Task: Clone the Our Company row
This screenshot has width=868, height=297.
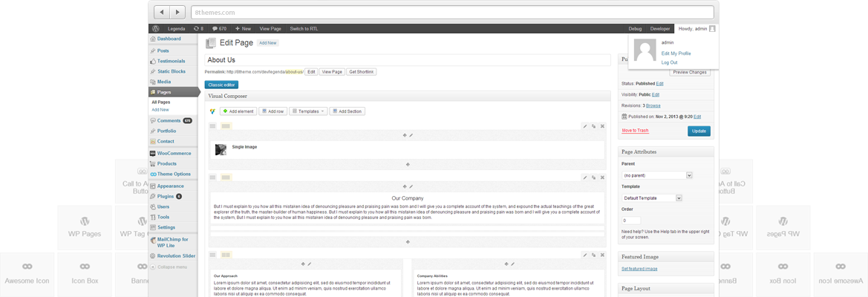Action: pyautogui.click(x=593, y=177)
